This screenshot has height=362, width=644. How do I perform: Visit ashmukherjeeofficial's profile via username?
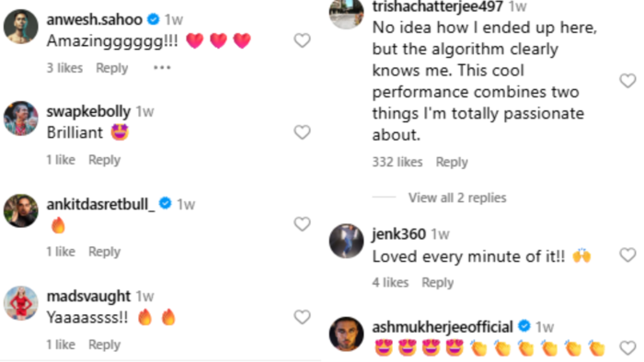(443, 327)
